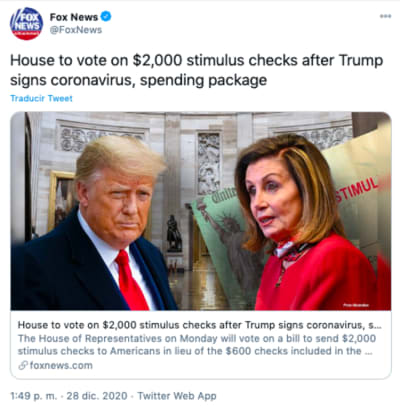Click the 28 dic. 2020 date
400x411 pixels.
tap(97, 396)
